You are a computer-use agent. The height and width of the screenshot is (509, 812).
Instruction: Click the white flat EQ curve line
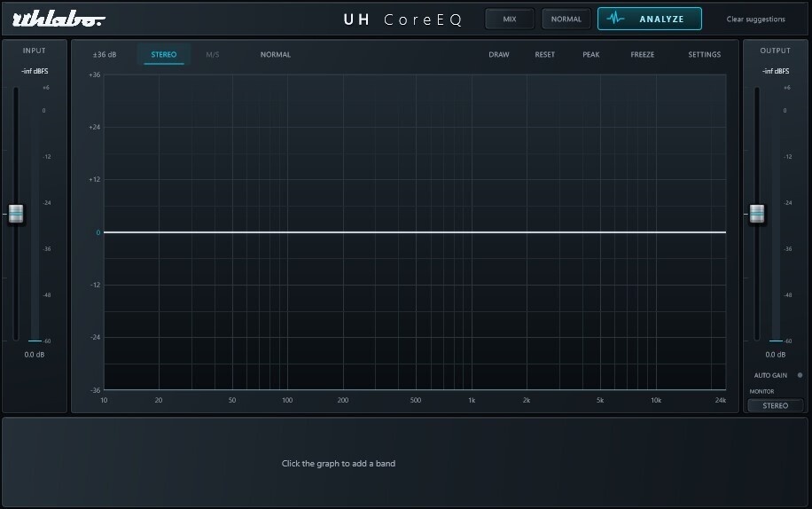pyautogui.click(x=414, y=232)
